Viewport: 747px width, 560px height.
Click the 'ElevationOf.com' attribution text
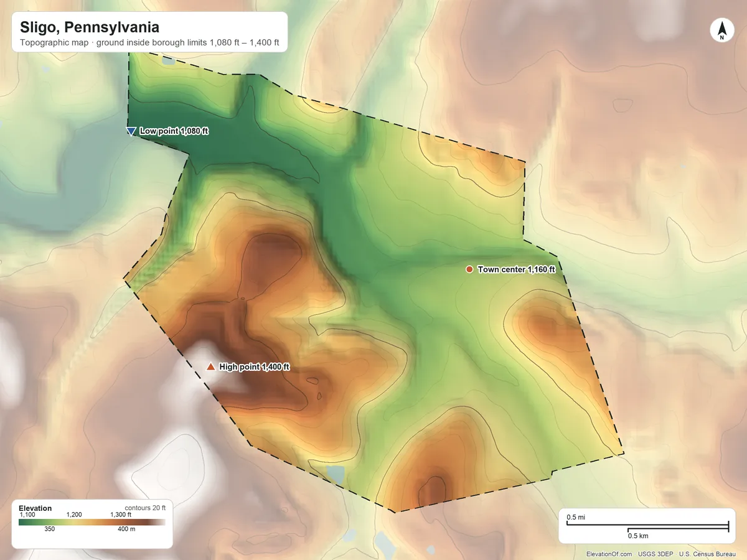click(x=609, y=554)
